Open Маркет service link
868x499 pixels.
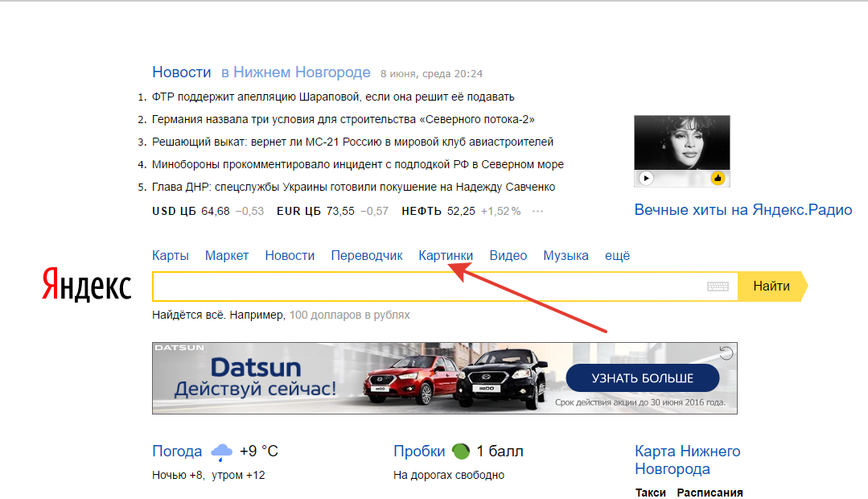[x=227, y=255]
